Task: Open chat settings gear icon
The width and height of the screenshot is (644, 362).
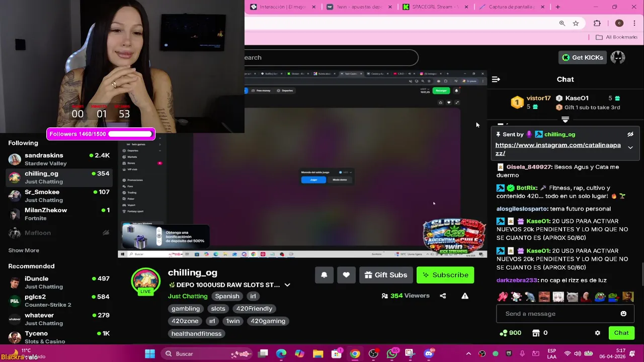Action: (597, 333)
